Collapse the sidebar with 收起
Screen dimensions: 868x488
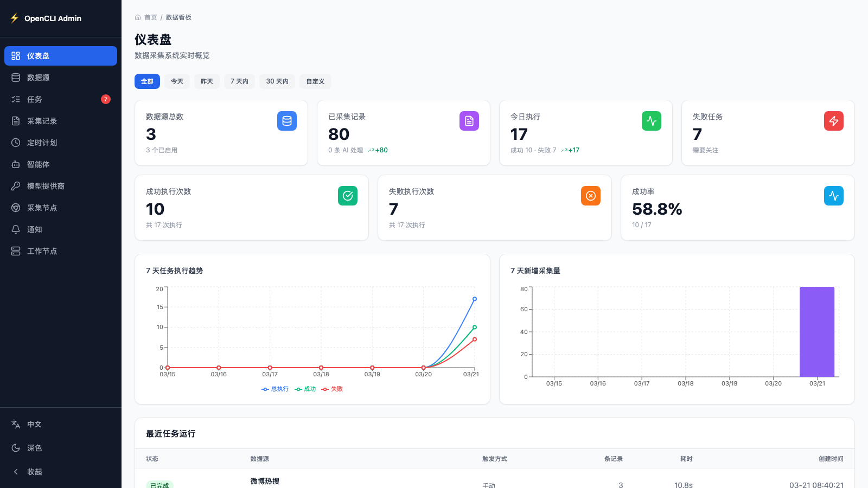pos(34,472)
